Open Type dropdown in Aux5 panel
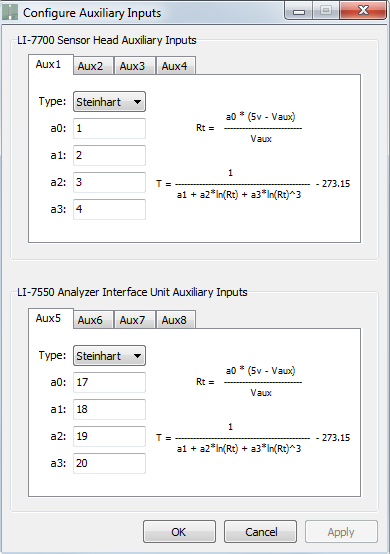The width and height of the screenshot is (390, 554). click(109, 356)
